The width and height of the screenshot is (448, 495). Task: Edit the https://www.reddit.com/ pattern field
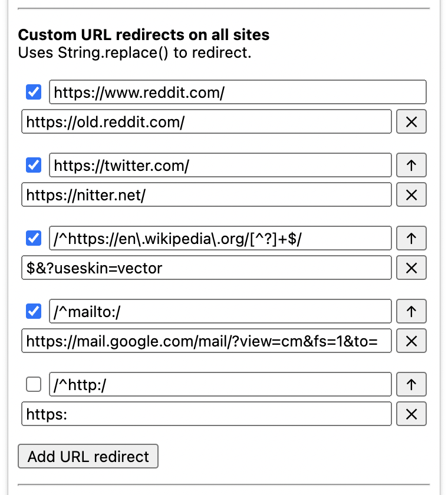click(x=237, y=93)
